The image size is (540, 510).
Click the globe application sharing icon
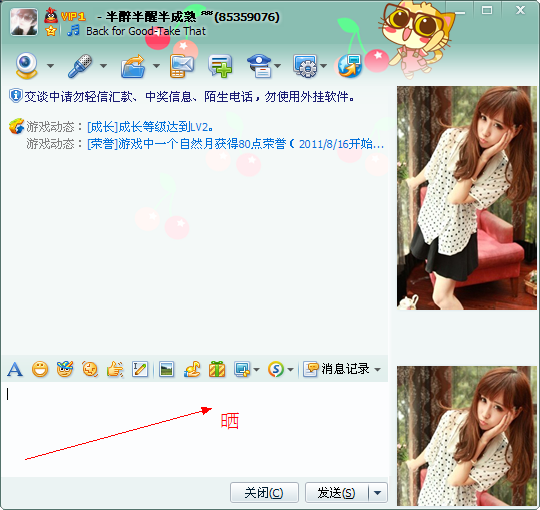point(350,66)
